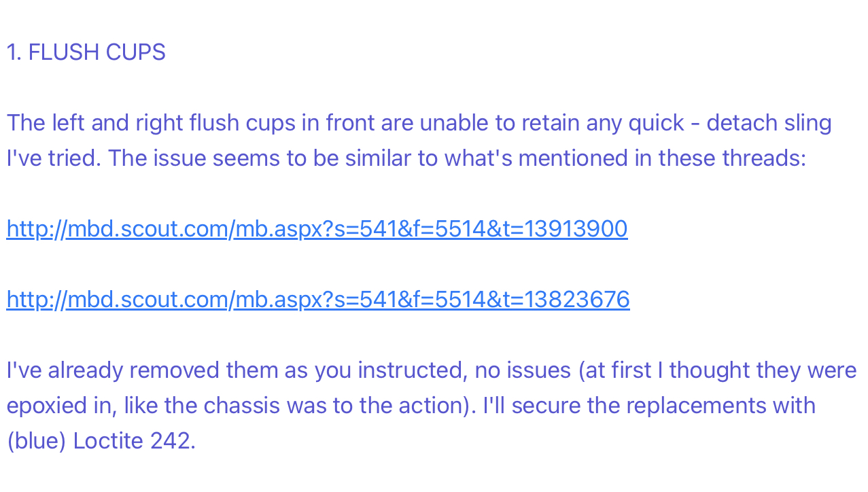The image size is (868, 492).
Task: Open the scout.com link ending in 13913900
Action: click(317, 229)
